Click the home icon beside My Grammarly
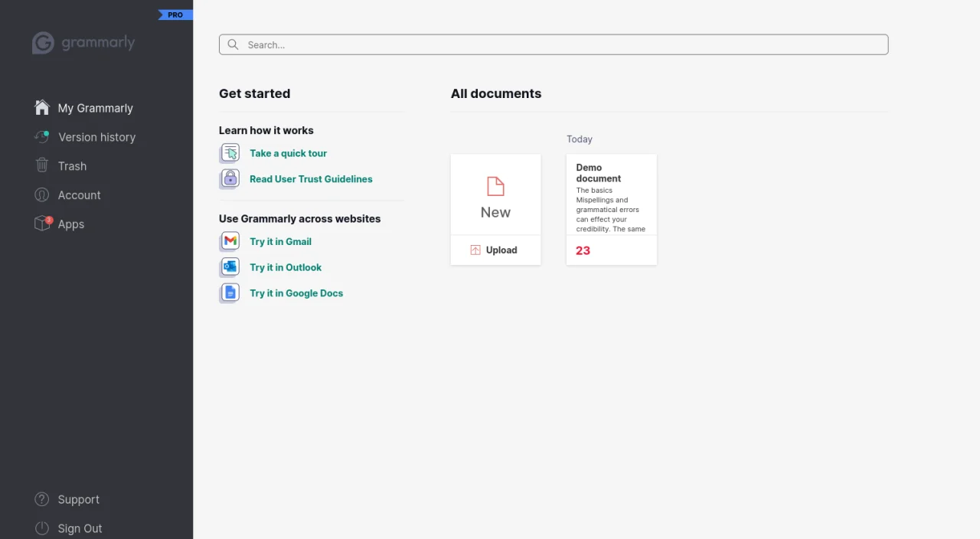 (x=42, y=108)
